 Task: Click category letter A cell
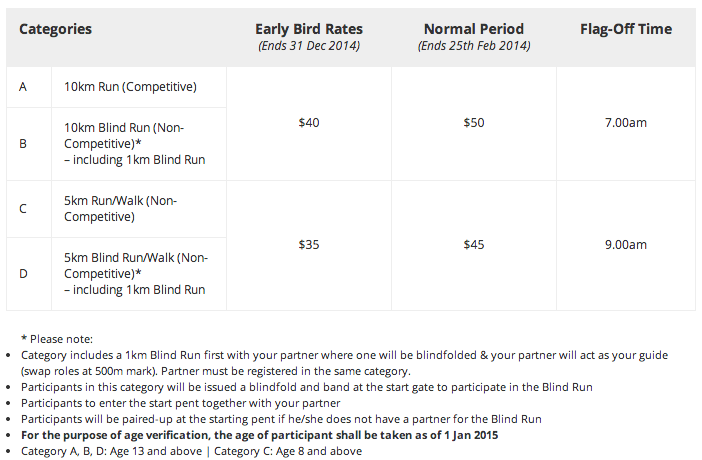23,86
